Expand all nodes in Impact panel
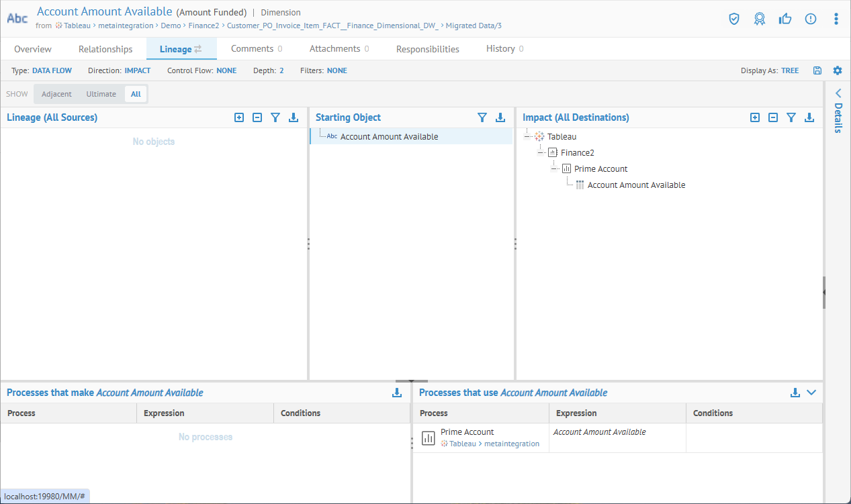Screen dimensions: 851x504 pyautogui.click(x=755, y=117)
